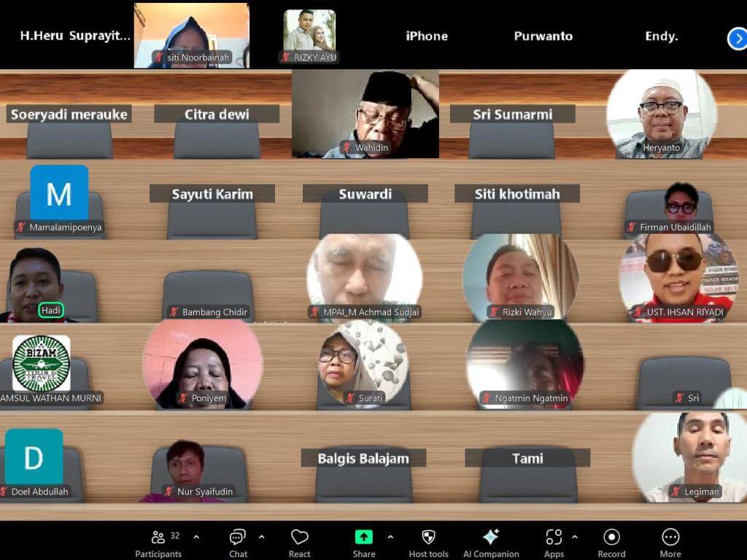Screen dimensions: 747x560
Task: Open the More options ellipsis
Action: [x=670, y=537]
